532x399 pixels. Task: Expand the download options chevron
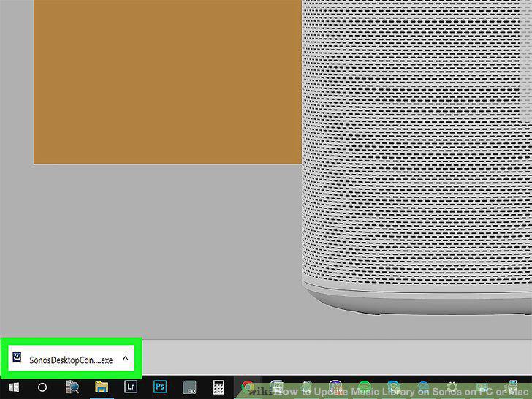(125, 358)
